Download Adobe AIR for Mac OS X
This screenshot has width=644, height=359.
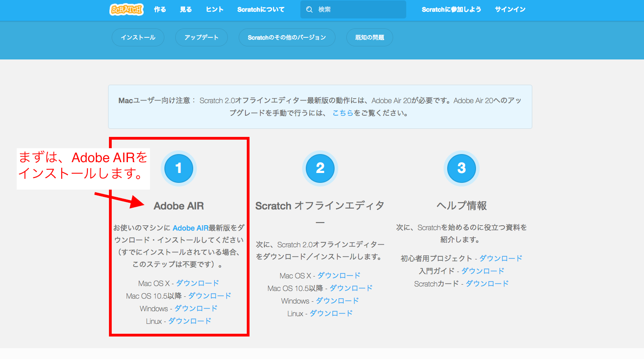tap(197, 283)
